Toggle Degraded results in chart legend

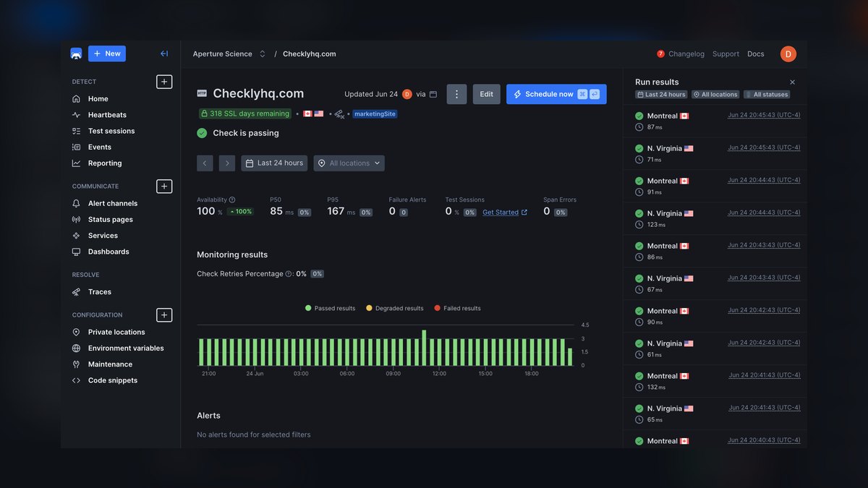click(395, 309)
